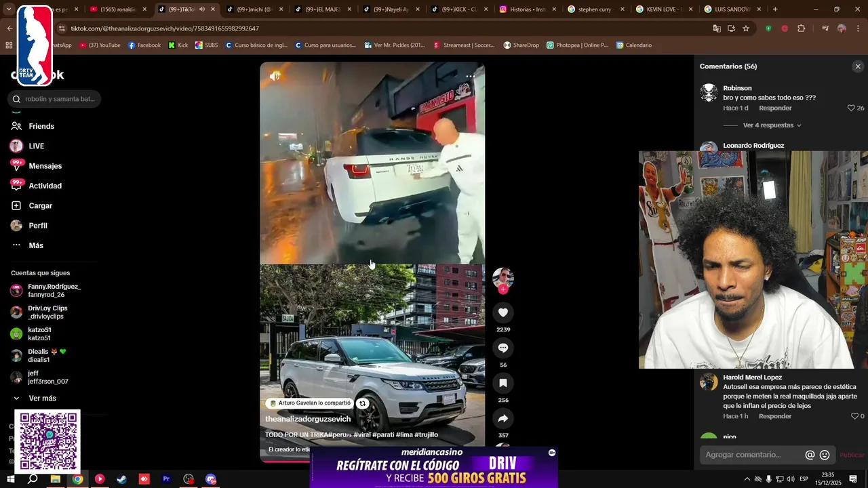
Task: Translate page using translate icon
Action: 717,28
